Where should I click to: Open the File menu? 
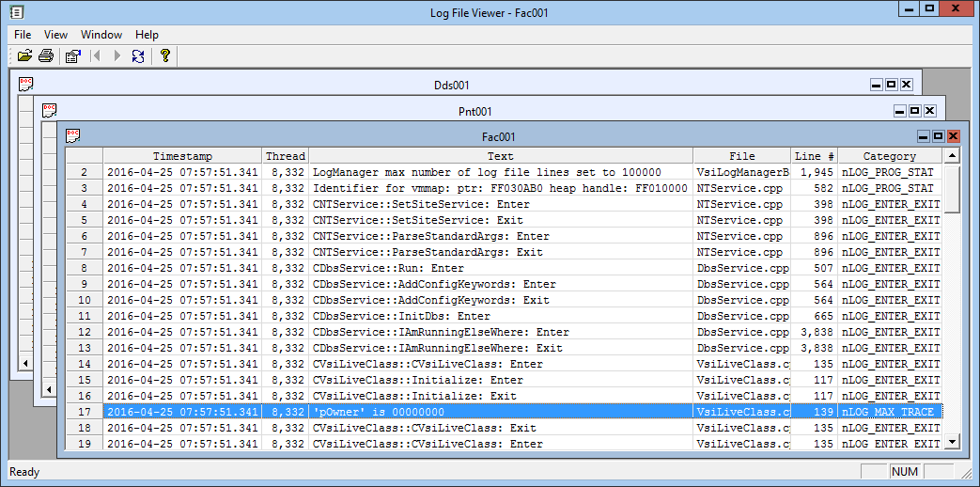(23, 35)
